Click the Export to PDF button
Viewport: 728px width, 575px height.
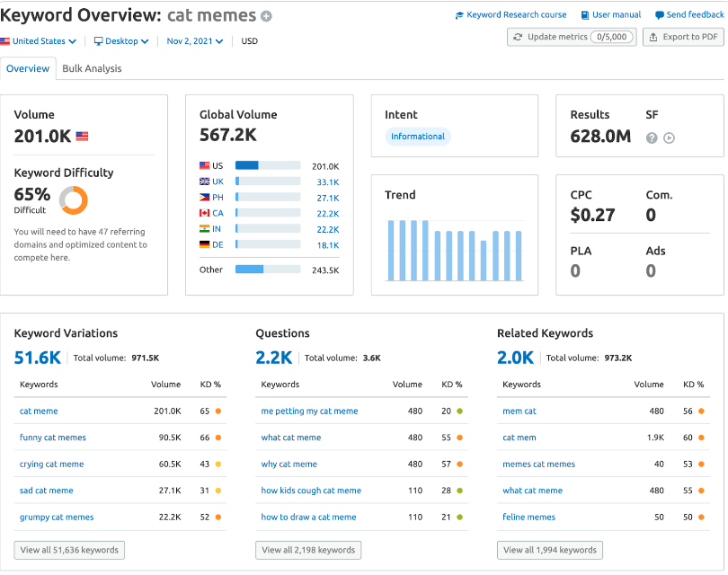coord(683,37)
